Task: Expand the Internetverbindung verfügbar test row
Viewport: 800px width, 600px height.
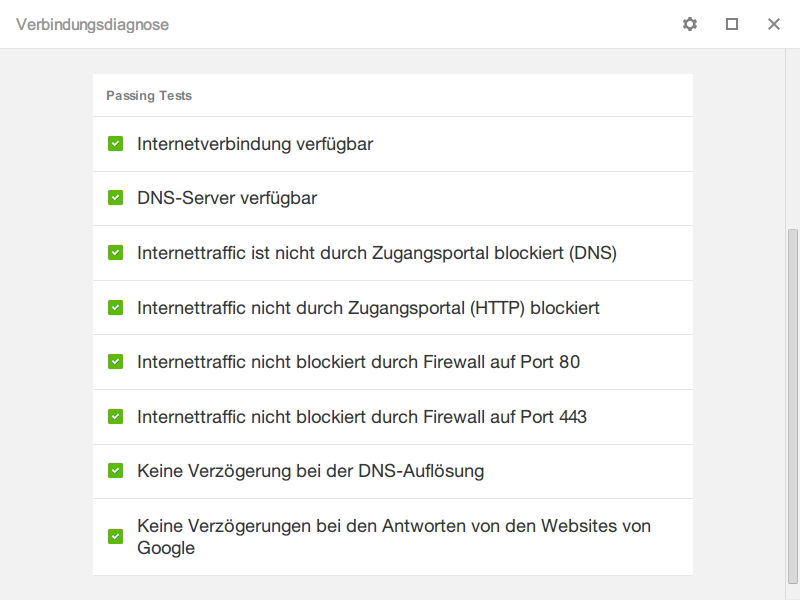Action: click(393, 144)
